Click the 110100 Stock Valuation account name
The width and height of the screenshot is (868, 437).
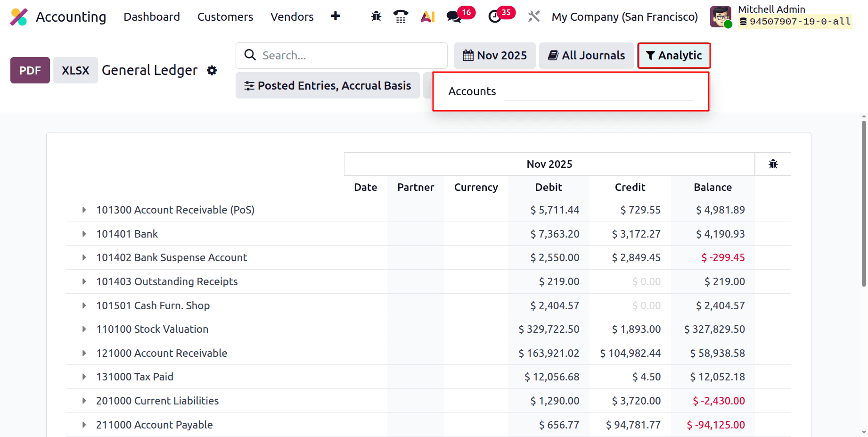[152, 329]
